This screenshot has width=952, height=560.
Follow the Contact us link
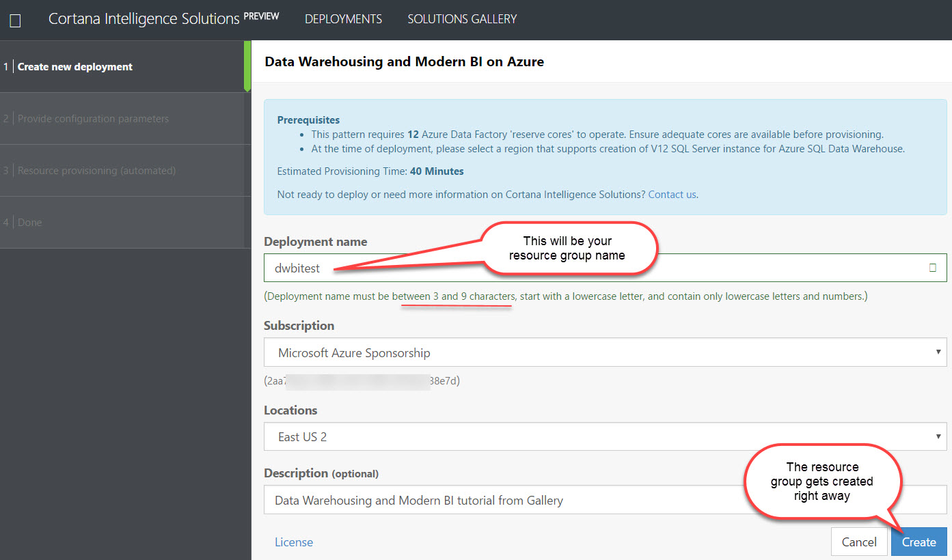(x=672, y=195)
